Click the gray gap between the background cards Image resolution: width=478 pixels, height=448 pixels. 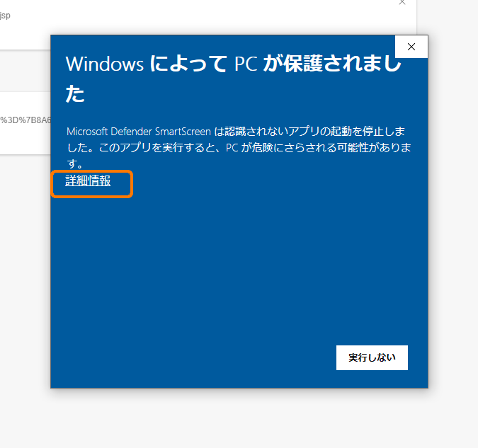(25, 71)
